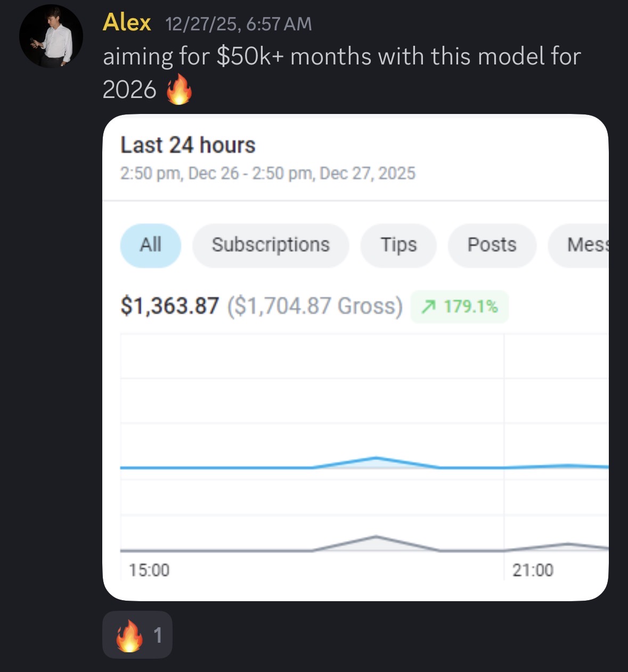Toggle the fire reaction under the message
Viewport: 628px width, 672px height.
(x=137, y=635)
